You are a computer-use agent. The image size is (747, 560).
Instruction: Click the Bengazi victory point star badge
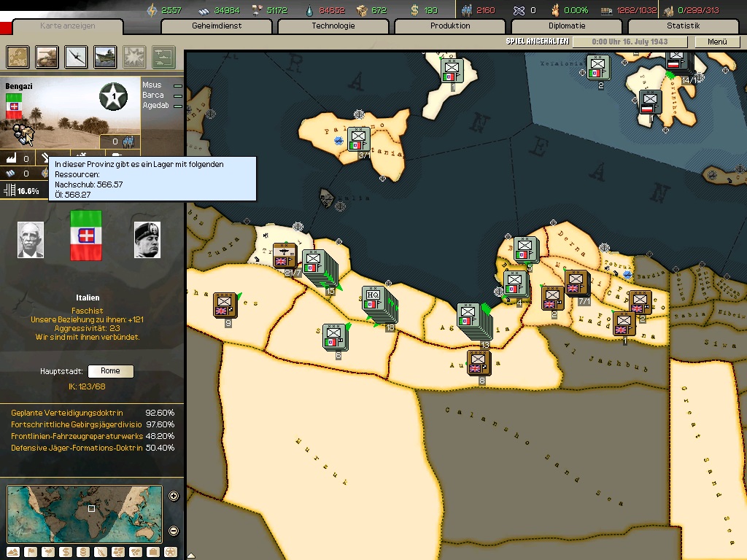point(113,97)
